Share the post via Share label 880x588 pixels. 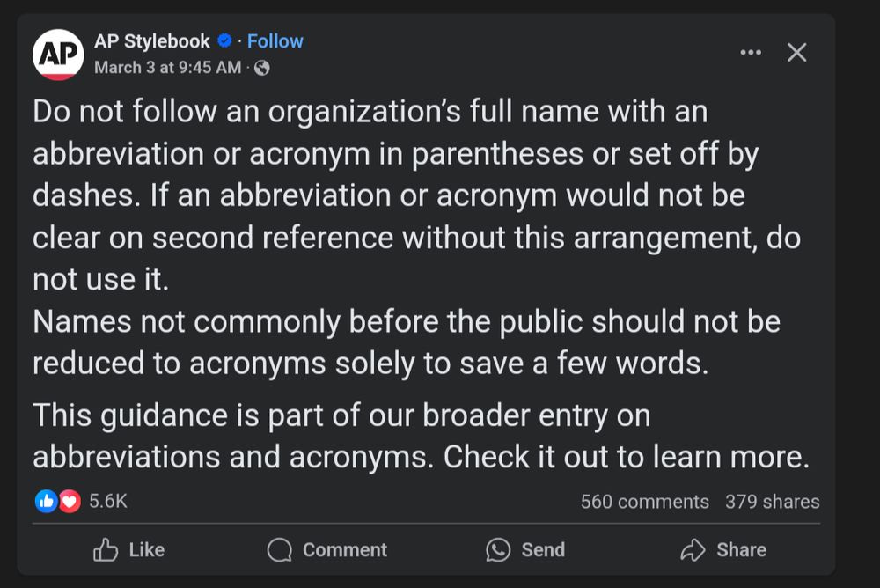(x=741, y=550)
